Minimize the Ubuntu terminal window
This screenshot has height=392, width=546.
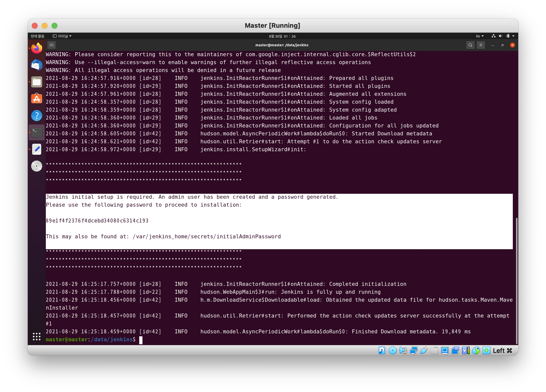pos(492,45)
